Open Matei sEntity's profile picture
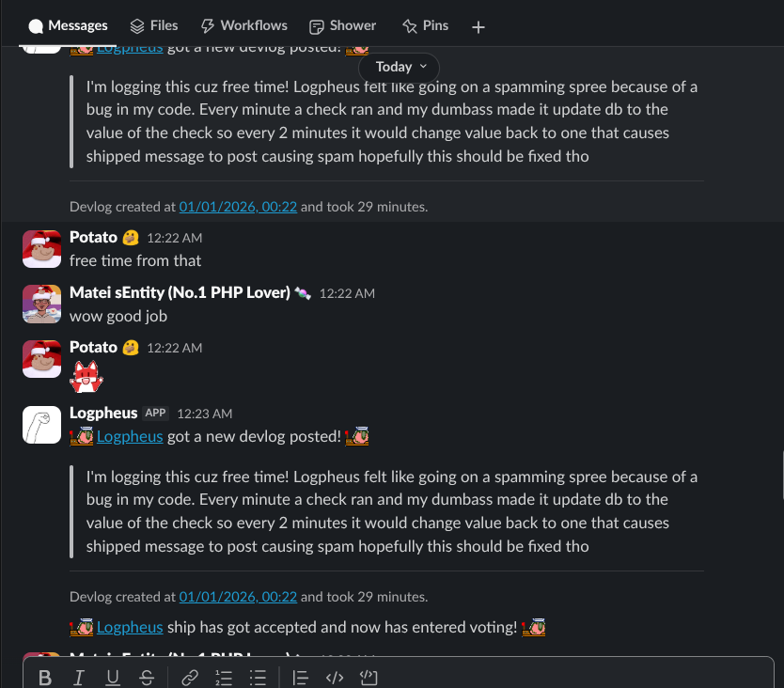Screen dimensions: 784x688 tap(42, 304)
